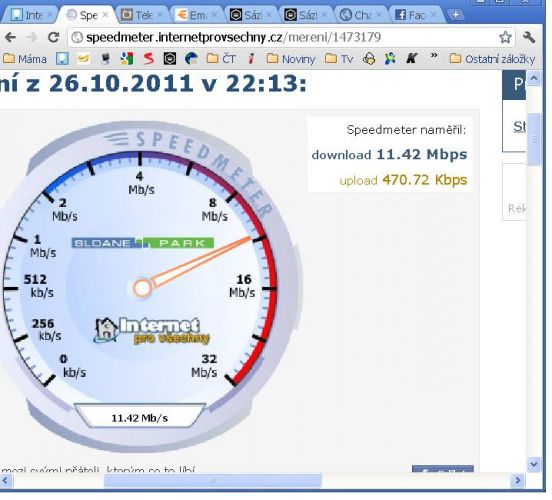Switch to the Inte tab
The image size is (552, 500).
click(30, 15)
